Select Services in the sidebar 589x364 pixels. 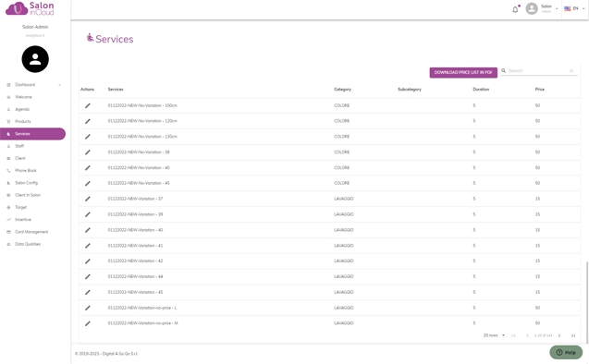coord(32,134)
